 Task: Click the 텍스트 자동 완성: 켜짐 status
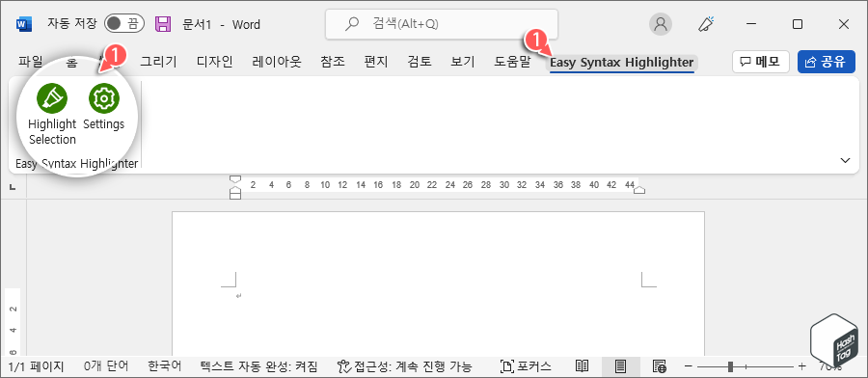[258, 365]
